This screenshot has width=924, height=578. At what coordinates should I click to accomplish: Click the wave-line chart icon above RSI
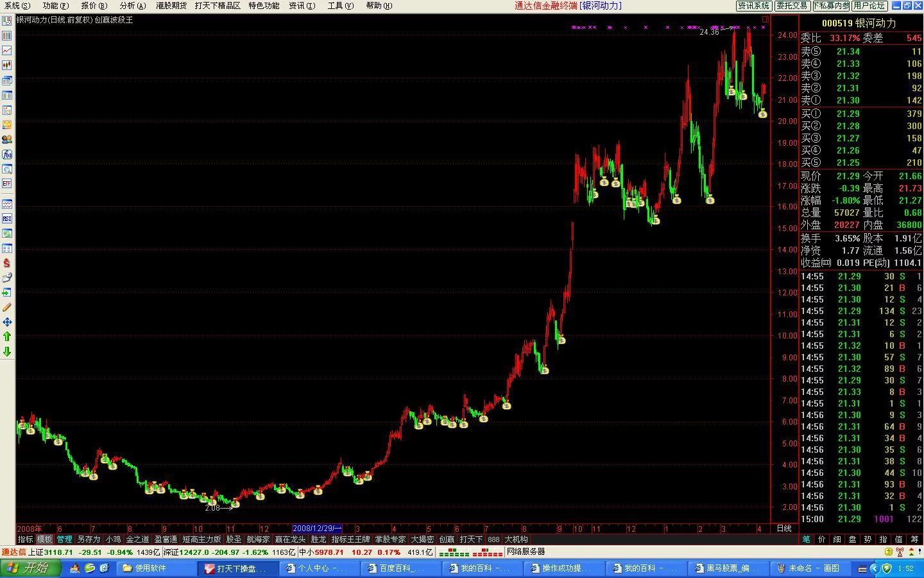pos(7,204)
